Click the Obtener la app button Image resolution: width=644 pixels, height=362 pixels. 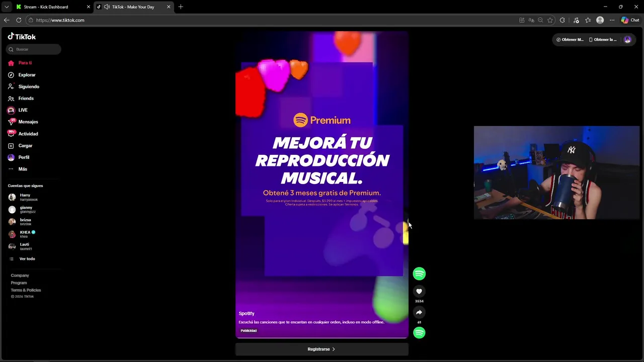point(602,40)
